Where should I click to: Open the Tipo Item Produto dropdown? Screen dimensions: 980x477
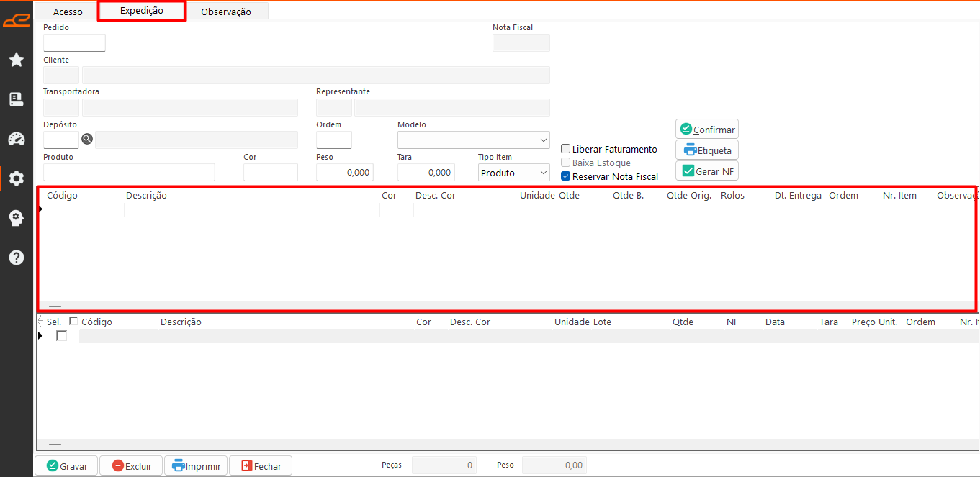[x=513, y=173]
